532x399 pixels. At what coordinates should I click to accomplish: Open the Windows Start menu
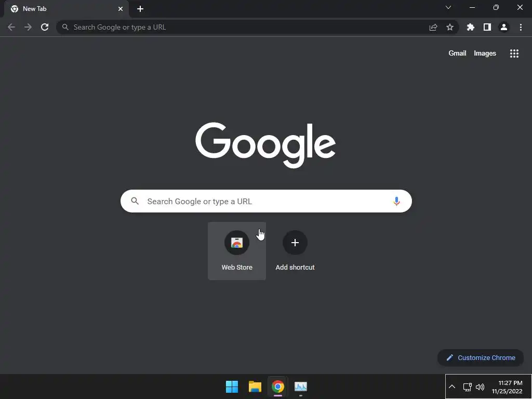coord(232,387)
